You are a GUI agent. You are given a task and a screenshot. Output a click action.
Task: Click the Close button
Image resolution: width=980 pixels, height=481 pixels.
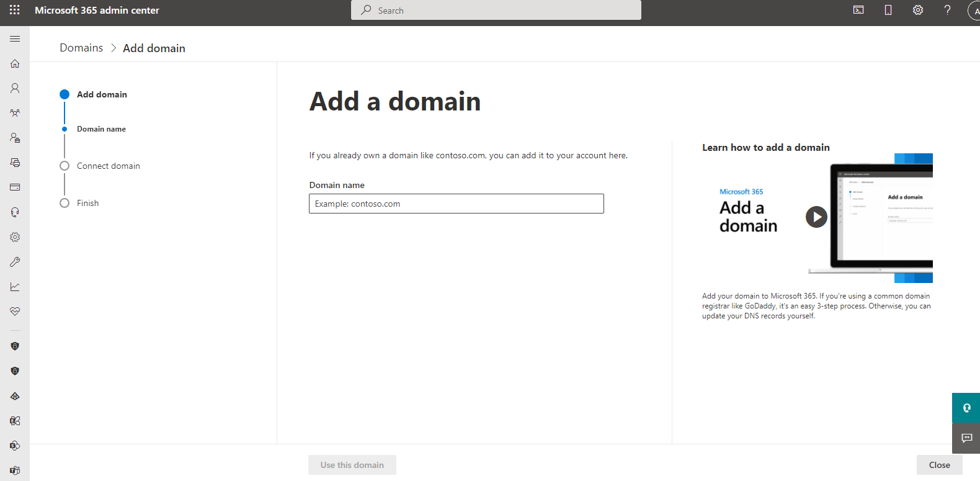(x=940, y=465)
